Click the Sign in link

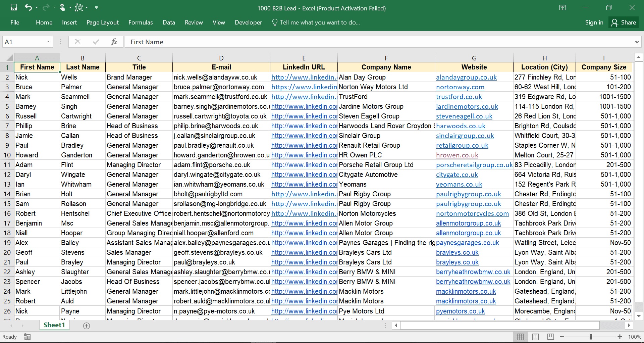tap(594, 22)
